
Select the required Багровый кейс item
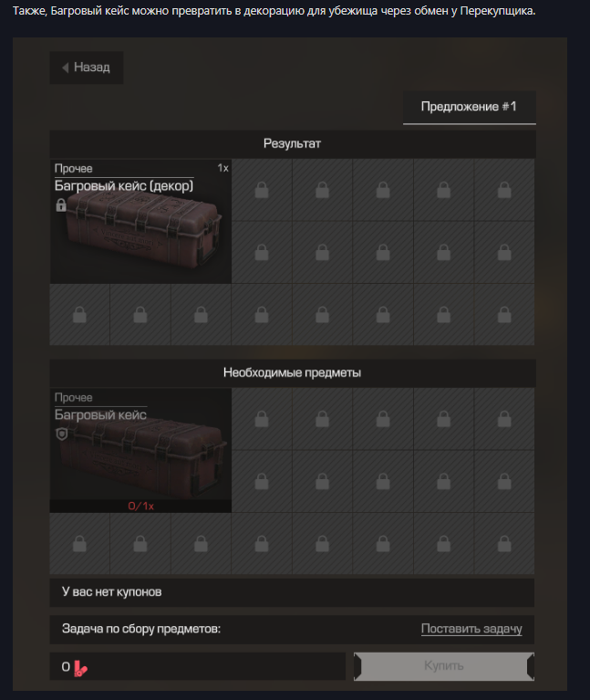point(140,450)
